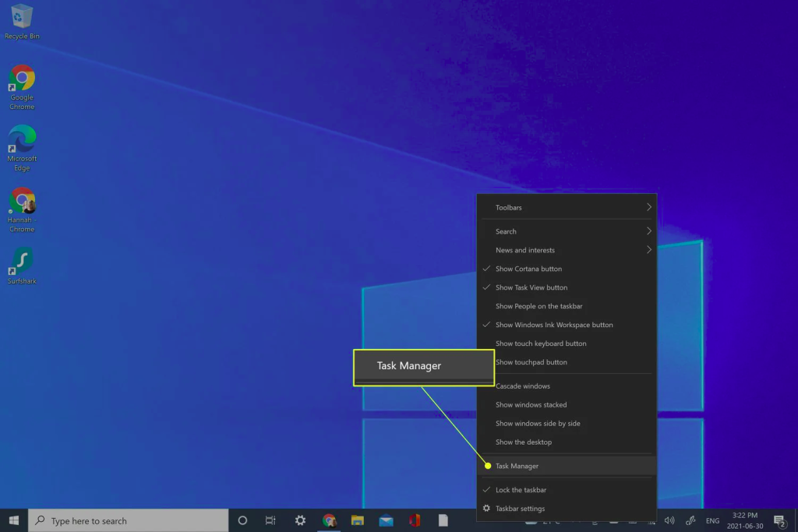
Task: Click the Office icon on taskbar
Action: pos(415,520)
